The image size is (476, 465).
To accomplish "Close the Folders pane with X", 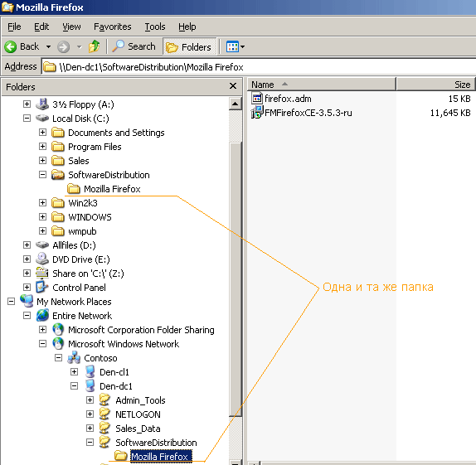I will pyautogui.click(x=233, y=86).
